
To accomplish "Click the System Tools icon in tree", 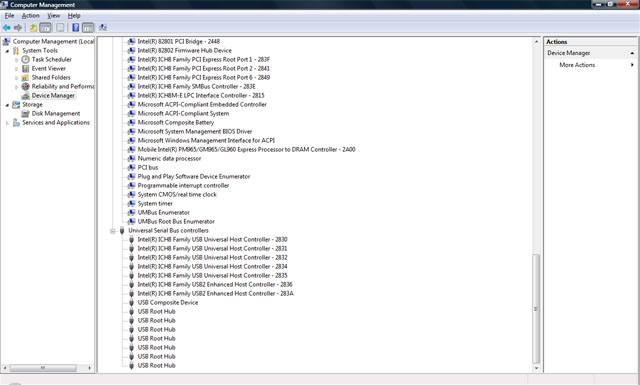I will 16,50.
